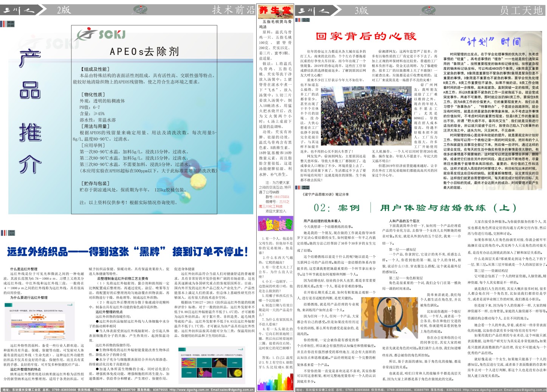The height and width of the screenshot is (392, 547).
Task: Click the 养生堂 banner image
Action: [275, 11]
